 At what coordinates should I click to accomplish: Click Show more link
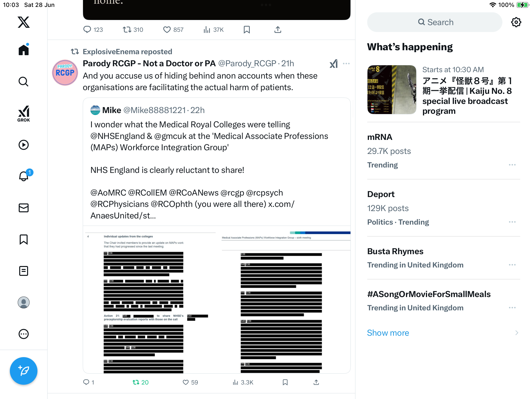388,333
